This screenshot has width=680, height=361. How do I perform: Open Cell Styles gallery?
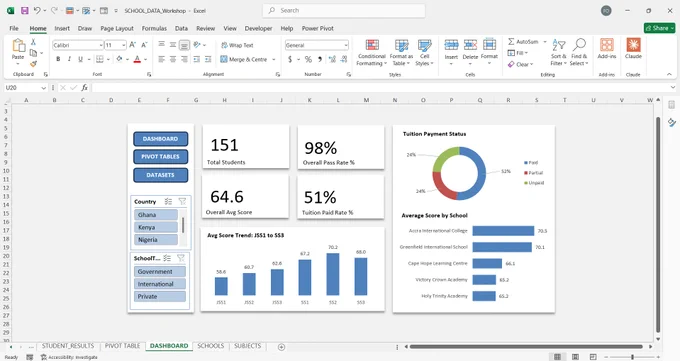425,53
